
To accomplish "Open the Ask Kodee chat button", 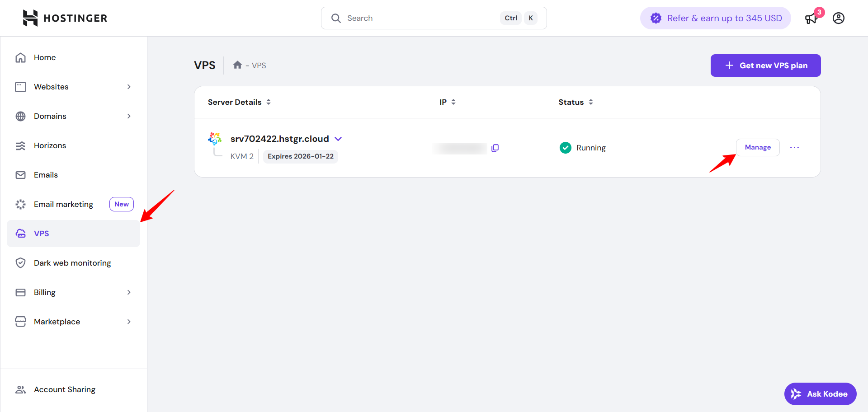I will coord(821,394).
